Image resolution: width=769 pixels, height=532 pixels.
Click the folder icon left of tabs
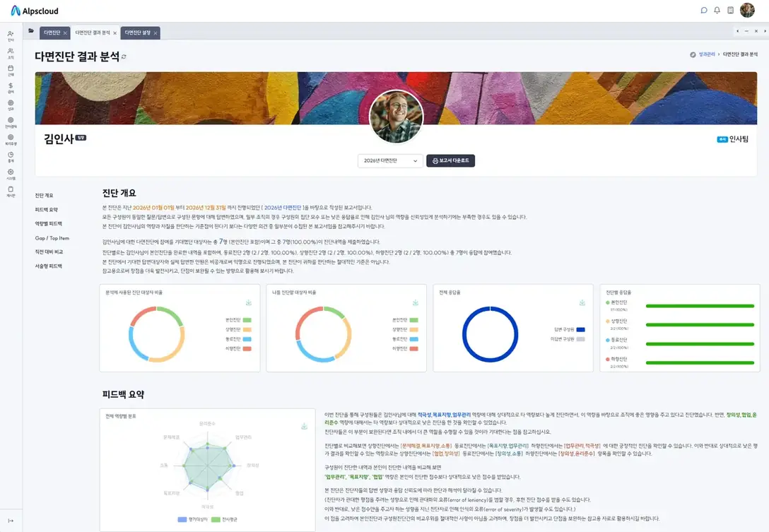point(31,31)
